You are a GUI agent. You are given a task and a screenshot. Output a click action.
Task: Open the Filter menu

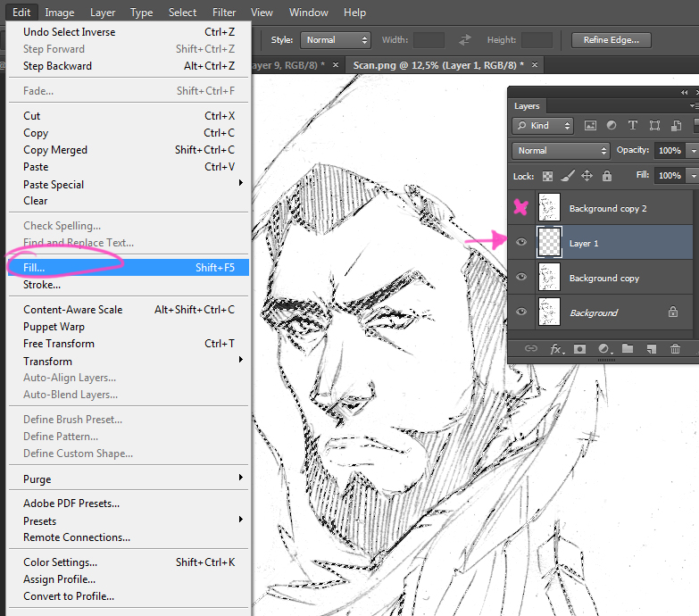(224, 12)
